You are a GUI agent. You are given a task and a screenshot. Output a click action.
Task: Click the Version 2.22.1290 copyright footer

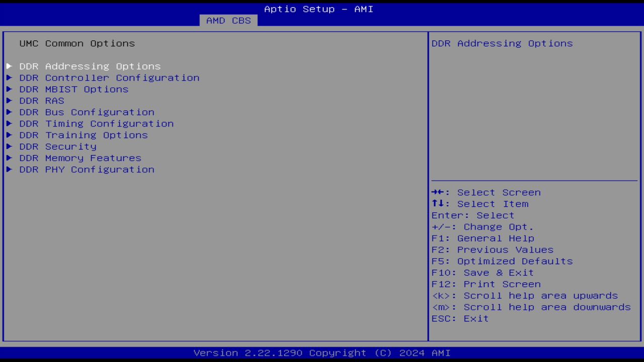click(322, 353)
